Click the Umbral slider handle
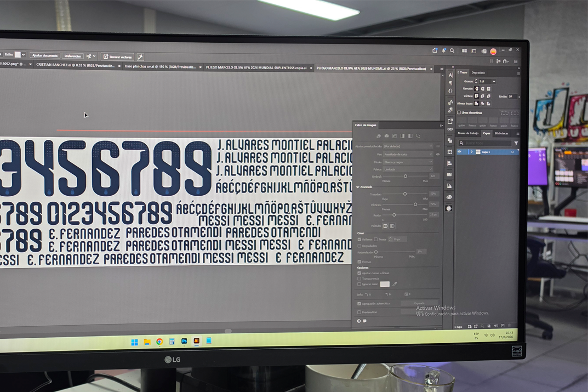The height and width of the screenshot is (392, 588). pos(405,176)
